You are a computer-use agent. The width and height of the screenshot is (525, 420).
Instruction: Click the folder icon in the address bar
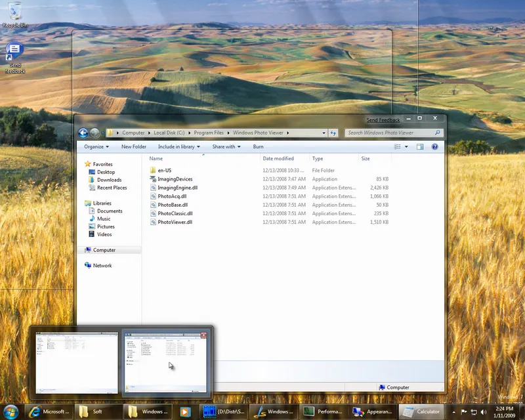pyautogui.click(x=110, y=133)
